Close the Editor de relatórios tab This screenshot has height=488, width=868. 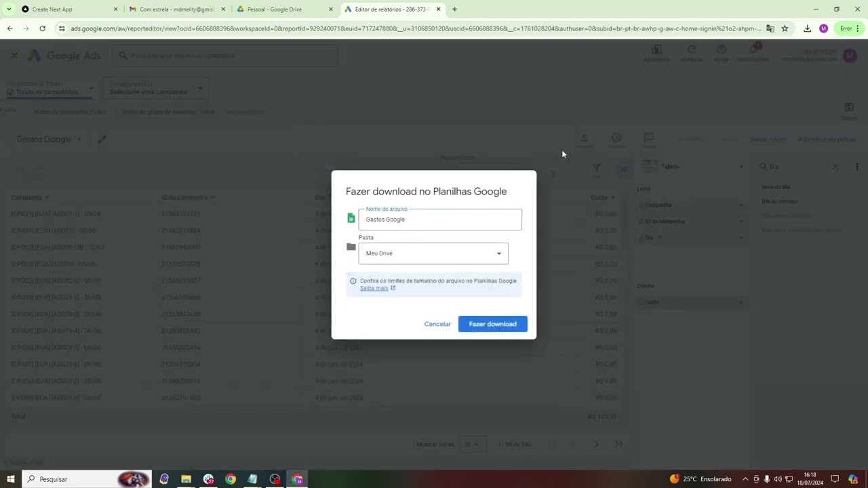tap(439, 9)
